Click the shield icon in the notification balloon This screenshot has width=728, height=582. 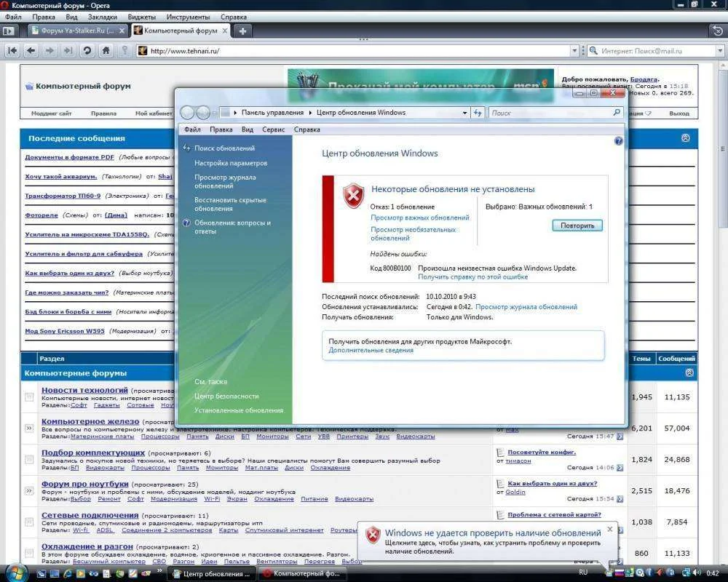tap(373, 535)
